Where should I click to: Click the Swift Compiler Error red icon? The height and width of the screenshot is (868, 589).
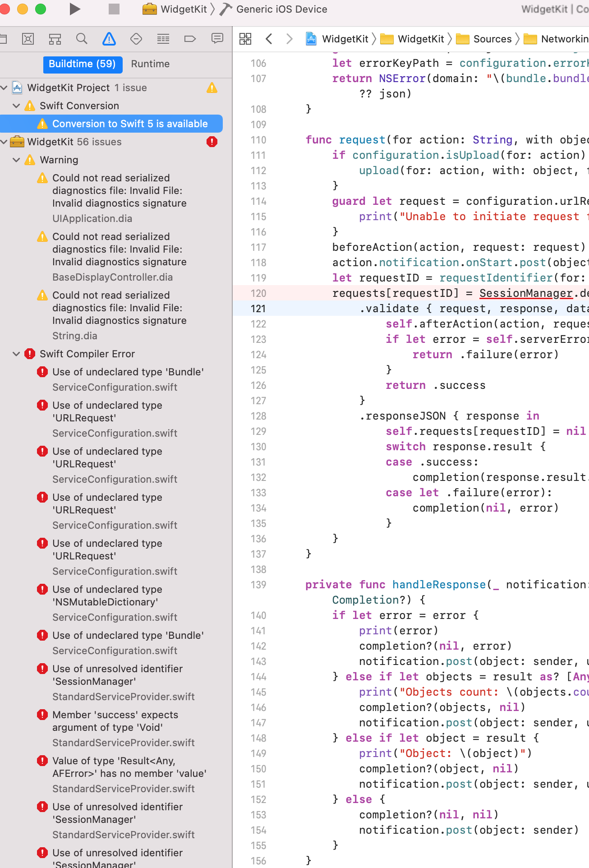coord(30,354)
